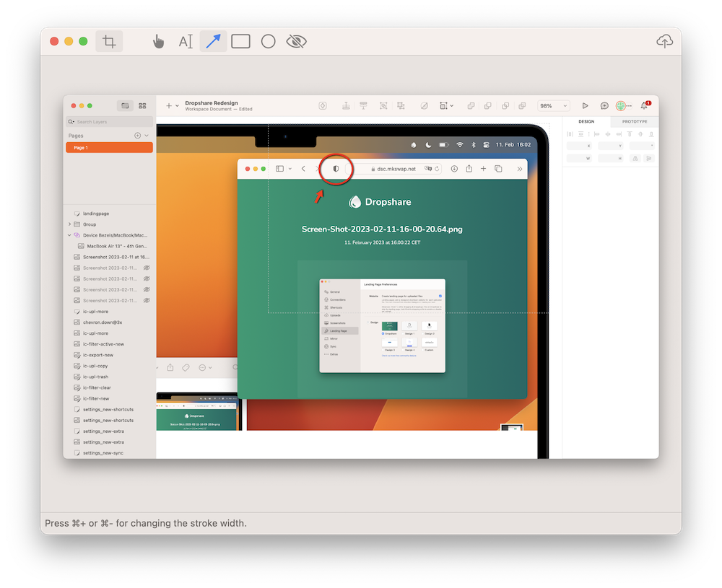Expand the Group layer
The image size is (722, 588).
(70, 224)
